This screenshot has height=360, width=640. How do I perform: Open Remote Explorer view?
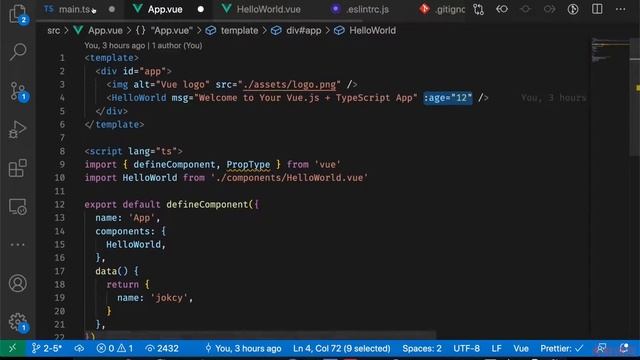tap(18, 207)
